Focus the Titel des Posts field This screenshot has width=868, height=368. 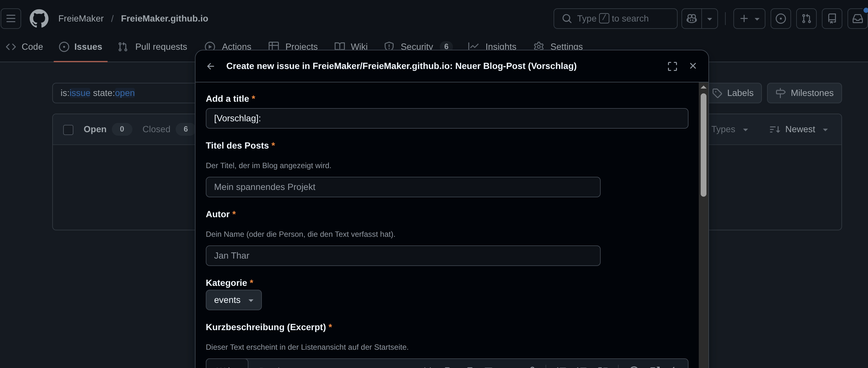[x=403, y=187]
